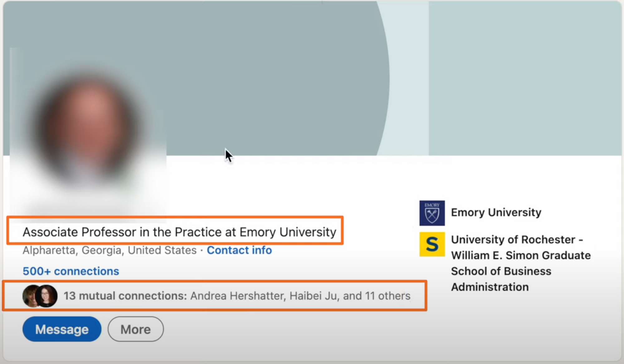Viewport: 624px width, 364px height.
Task: Open the 13 mutual connections label
Action: tap(125, 296)
